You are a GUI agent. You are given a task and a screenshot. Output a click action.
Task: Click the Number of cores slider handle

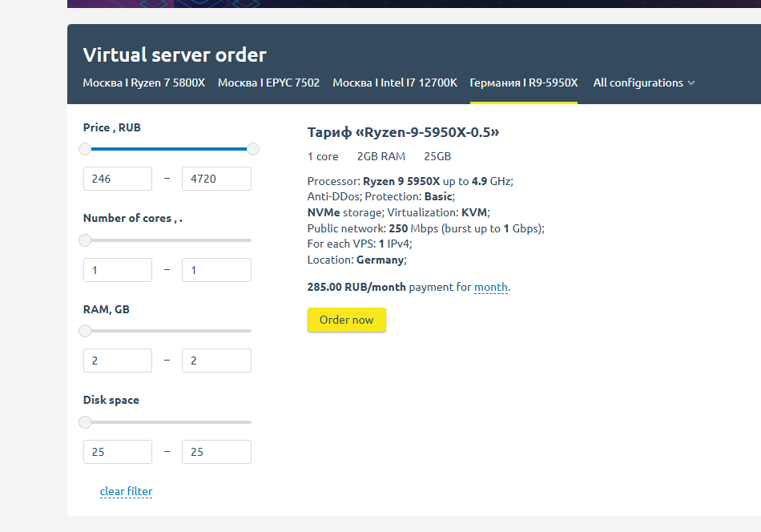coord(85,240)
